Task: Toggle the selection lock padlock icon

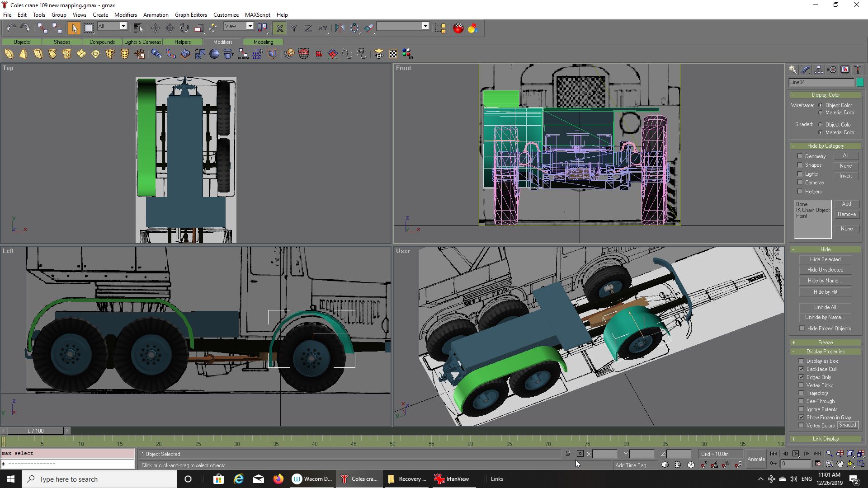Action: point(568,454)
